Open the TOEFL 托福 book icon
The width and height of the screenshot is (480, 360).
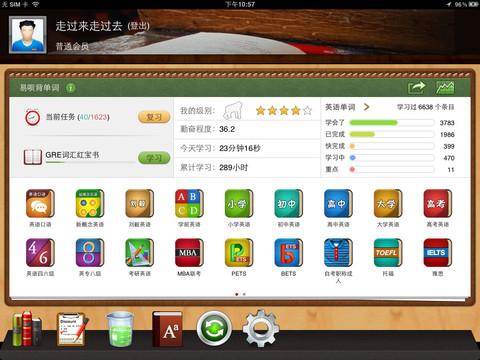[388, 252]
